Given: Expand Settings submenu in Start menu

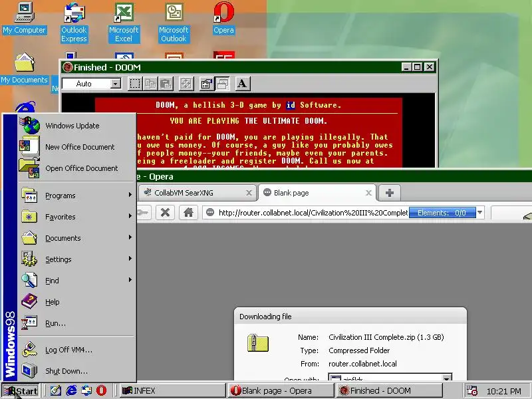Looking at the screenshot, I should coord(77,259).
